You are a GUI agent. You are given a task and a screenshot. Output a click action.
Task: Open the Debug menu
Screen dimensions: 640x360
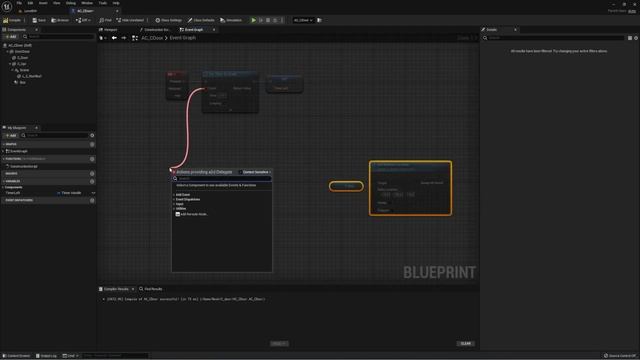(x=71, y=3)
